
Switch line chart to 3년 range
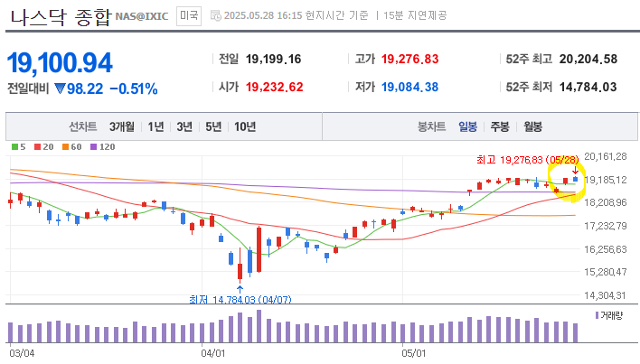pyautogui.click(x=184, y=126)
